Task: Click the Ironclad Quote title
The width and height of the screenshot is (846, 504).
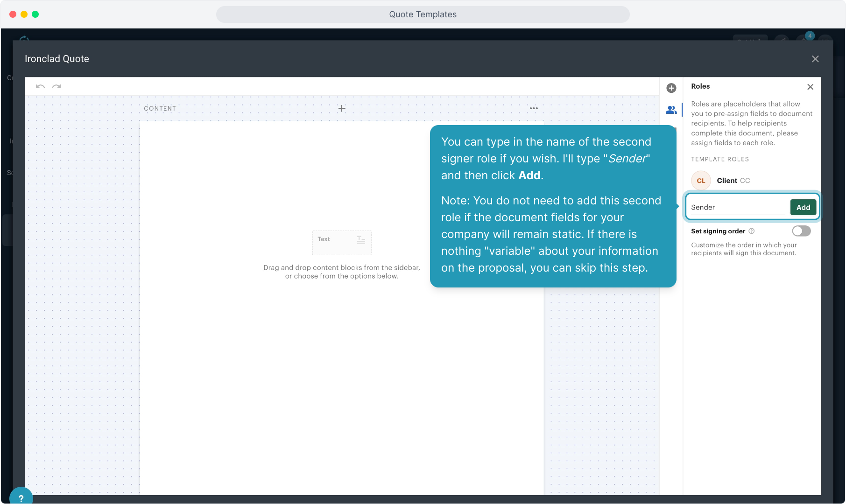Action: (x=57, y=59)
